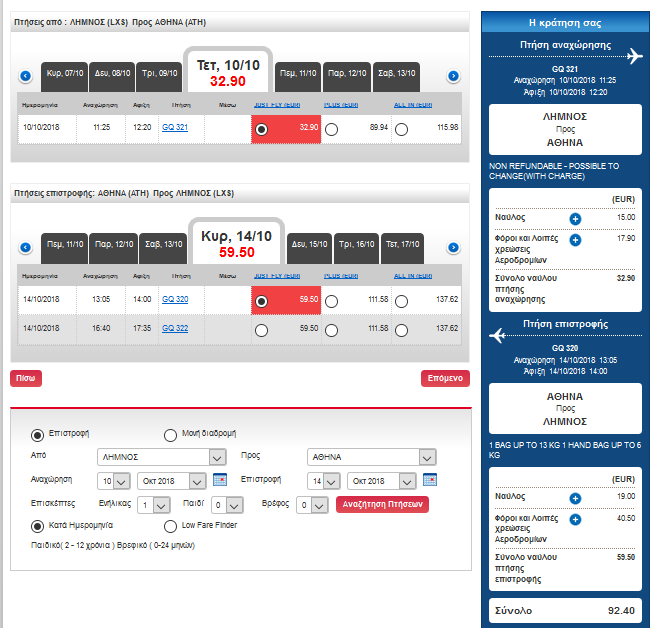Screen dimensions: 655x628
Task: Open departure date calendar picker
Action: click(220, 480)
